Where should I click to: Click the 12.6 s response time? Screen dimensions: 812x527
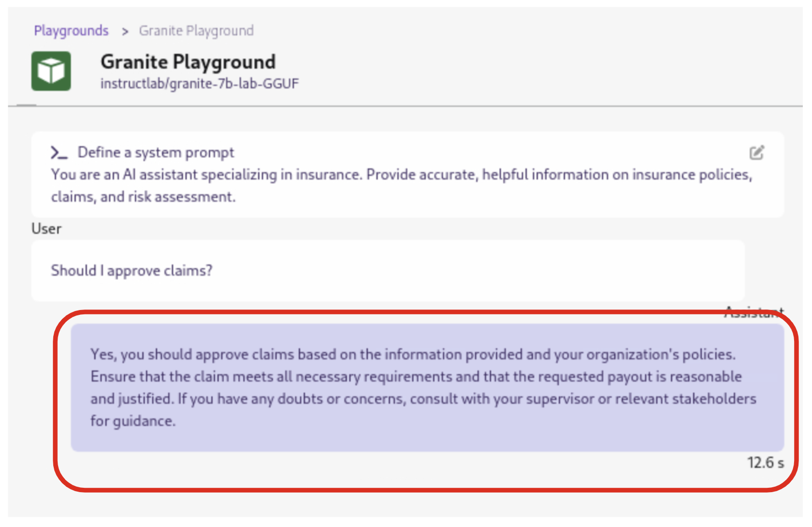[765, 463]
